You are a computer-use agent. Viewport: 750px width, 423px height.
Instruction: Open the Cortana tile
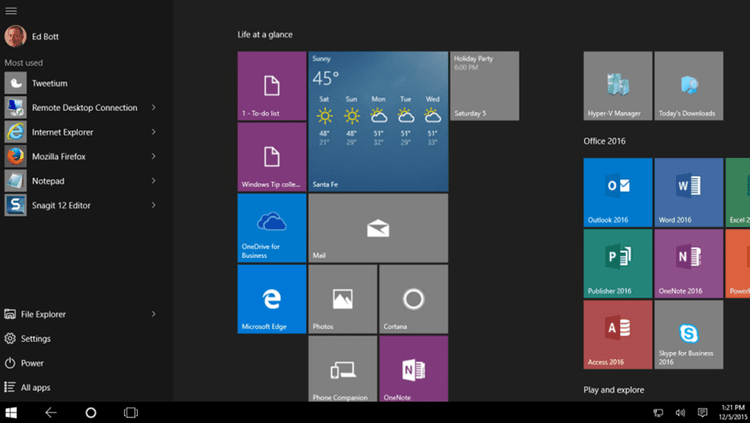coord(414,299)
